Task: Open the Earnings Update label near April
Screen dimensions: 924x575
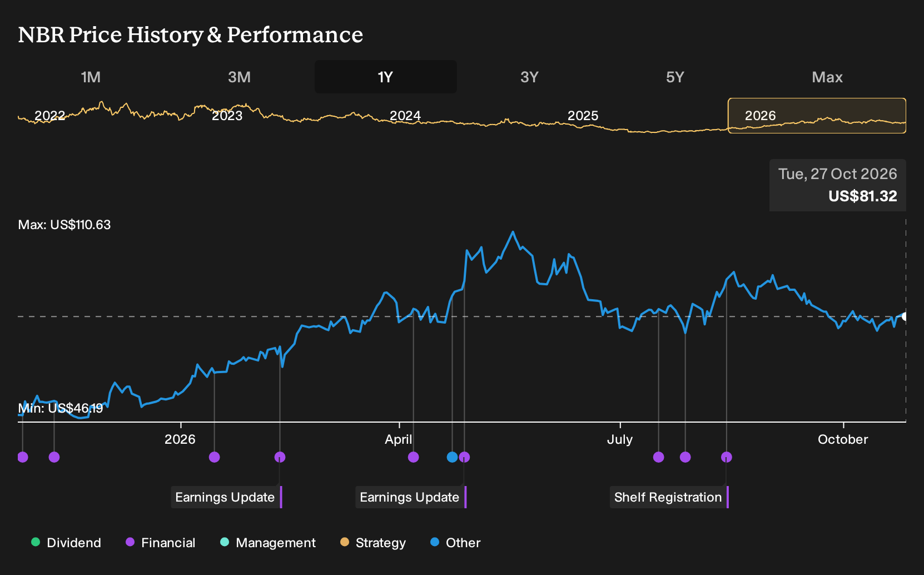Action: pos(411,497)
